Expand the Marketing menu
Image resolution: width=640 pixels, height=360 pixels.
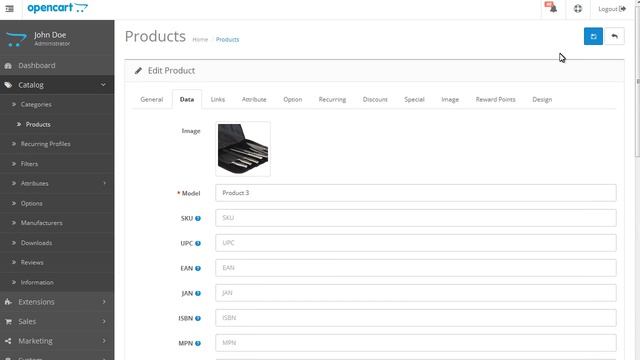[x=57, y=341]
